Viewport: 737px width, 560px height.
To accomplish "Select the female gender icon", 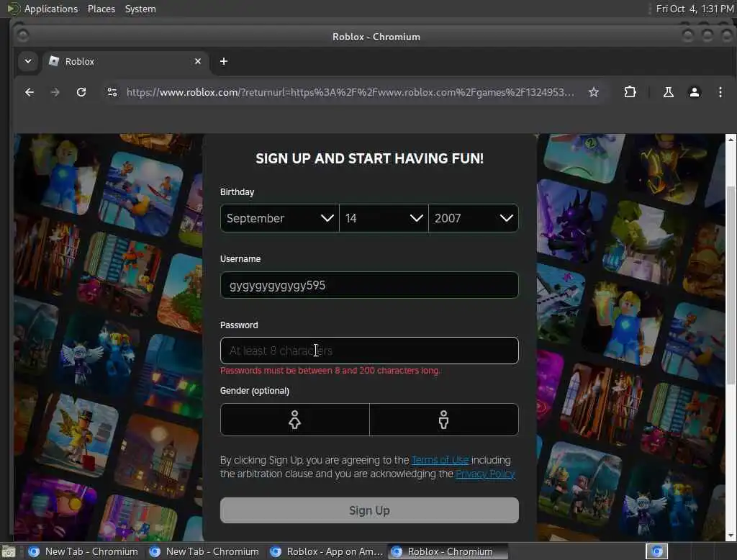I will click(x=294, y=420).
